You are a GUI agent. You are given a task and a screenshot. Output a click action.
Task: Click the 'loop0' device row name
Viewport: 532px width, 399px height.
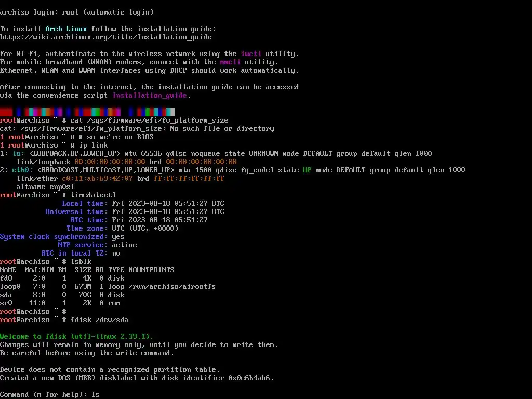coord(10,287)
